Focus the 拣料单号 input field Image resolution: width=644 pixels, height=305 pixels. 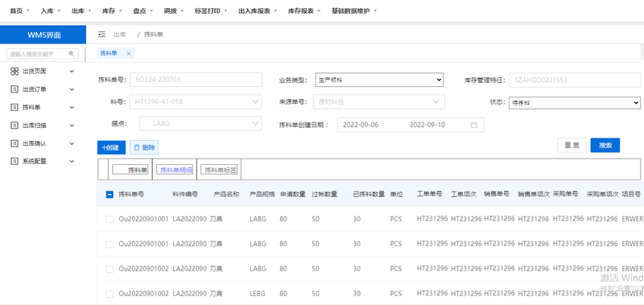(196, 80)
